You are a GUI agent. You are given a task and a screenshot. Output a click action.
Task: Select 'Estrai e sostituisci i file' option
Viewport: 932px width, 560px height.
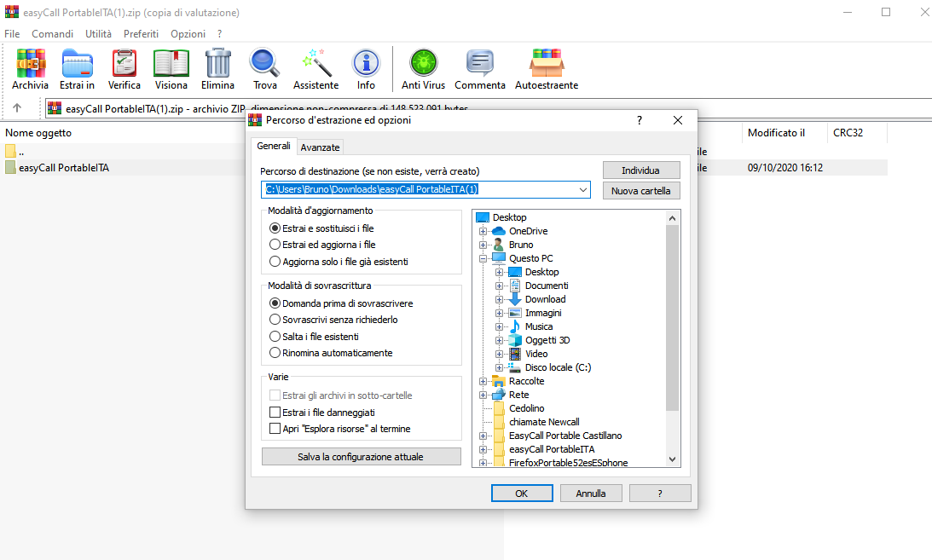tap(275, 228)
